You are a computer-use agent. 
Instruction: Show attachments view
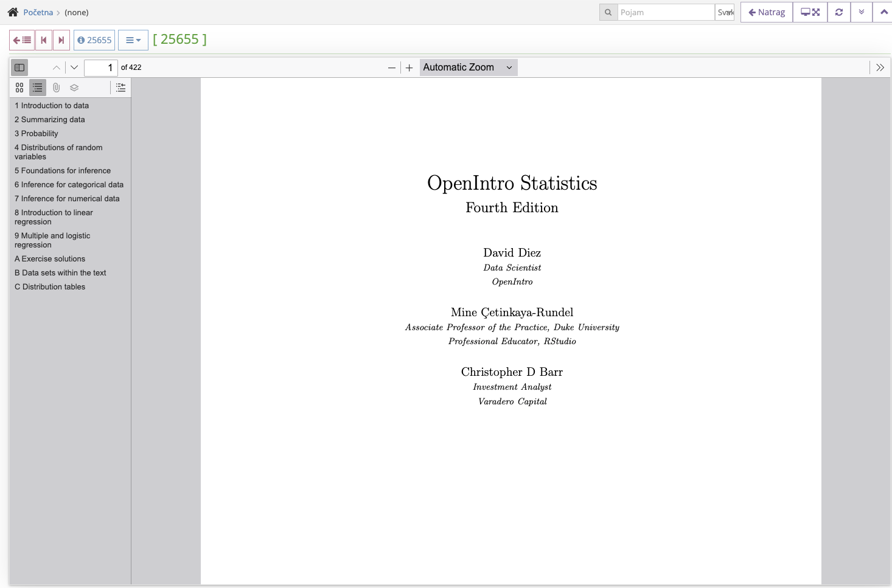coord(56,88)
